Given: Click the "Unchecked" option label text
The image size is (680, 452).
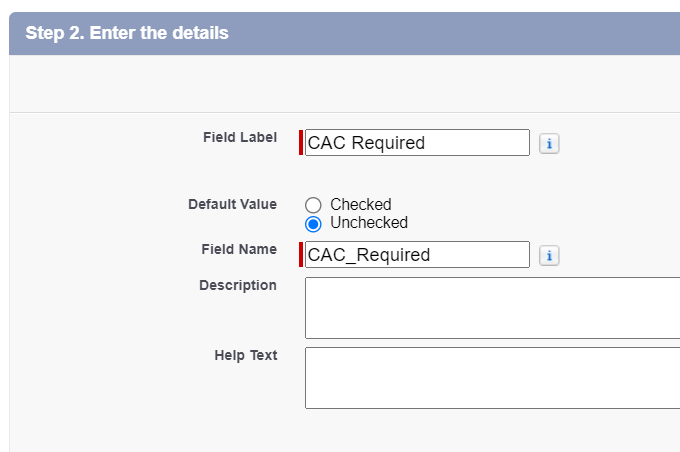Looking at the screenshot, I should 369,223.
